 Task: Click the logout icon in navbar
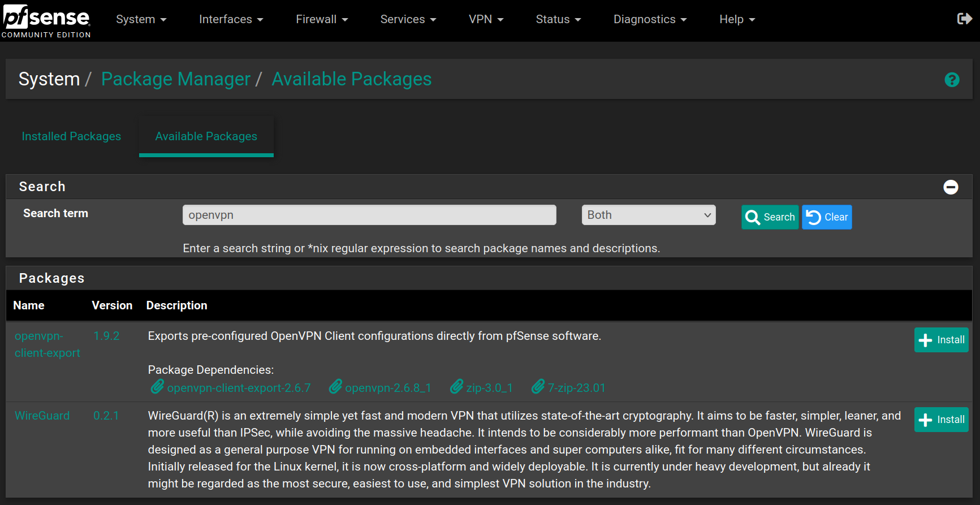[x=964, y=19]
